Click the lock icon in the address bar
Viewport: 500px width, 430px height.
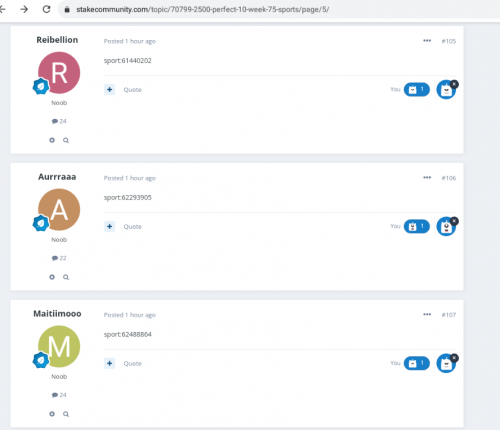[x=67, y=9]
